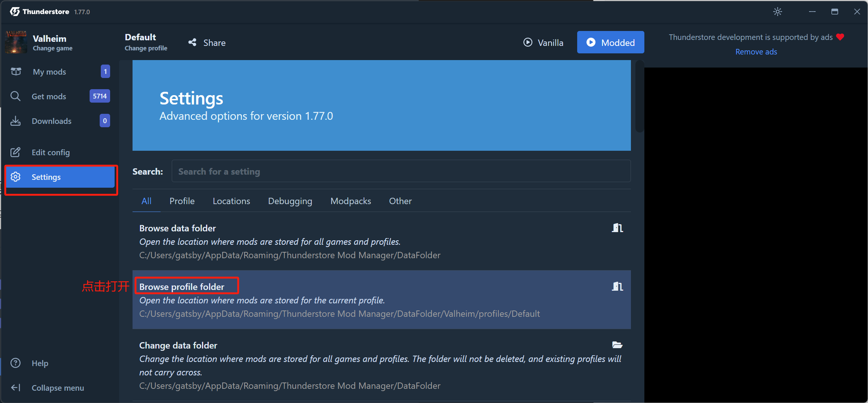The image size is (868, 403).
Task: Focus the Search for a setting field
Action: [x=401, y=171]
